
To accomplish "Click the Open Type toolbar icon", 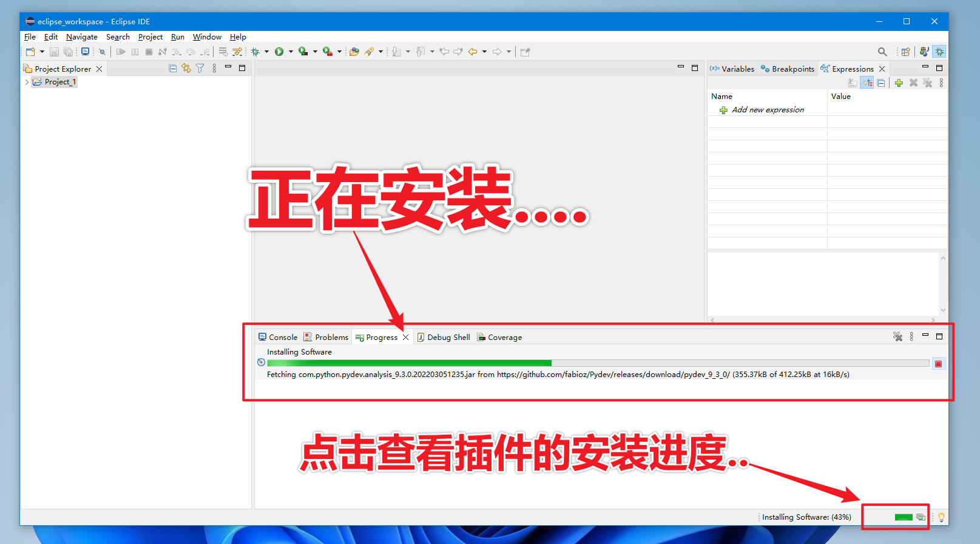I will (x=354, y=52).
